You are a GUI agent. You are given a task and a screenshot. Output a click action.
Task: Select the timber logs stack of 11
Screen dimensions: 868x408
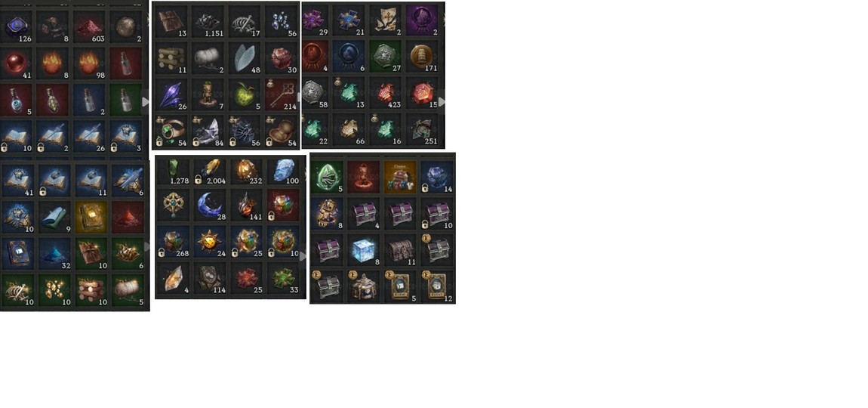click(171, 58)
